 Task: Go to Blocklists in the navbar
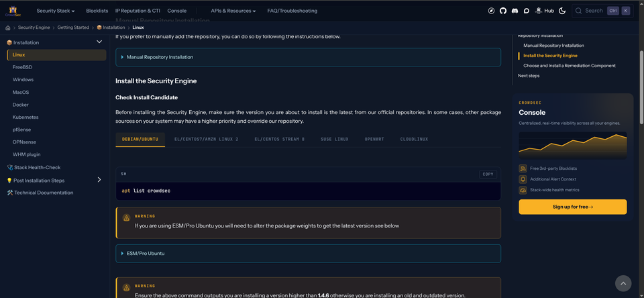click(x=97, y=11)
